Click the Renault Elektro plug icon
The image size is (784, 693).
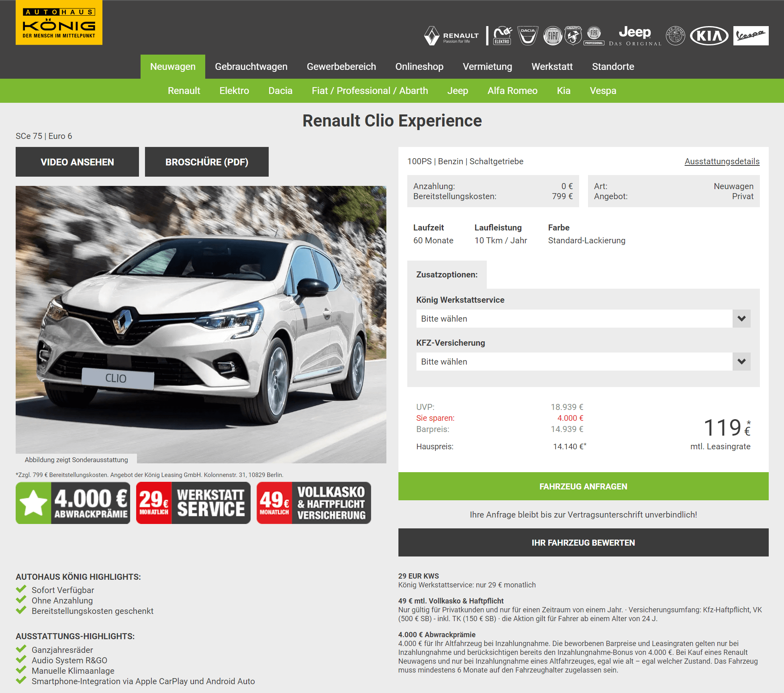pos(502,36)
